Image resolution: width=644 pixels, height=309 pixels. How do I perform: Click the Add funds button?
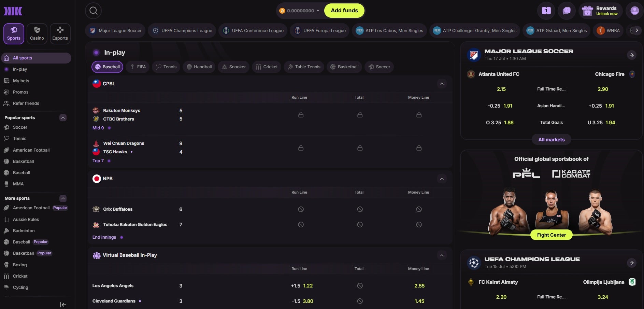(x=344, y=11)
